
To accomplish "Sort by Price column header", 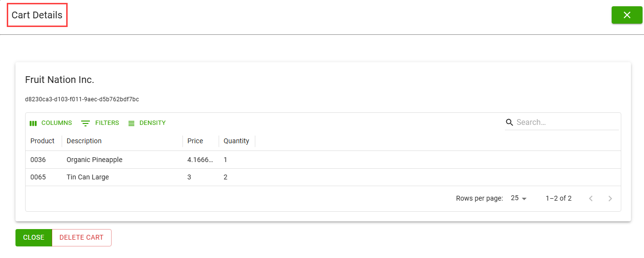I will pyautogui.click(x=195, y=141).
